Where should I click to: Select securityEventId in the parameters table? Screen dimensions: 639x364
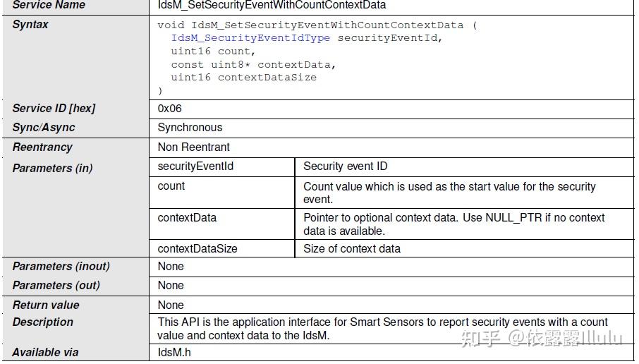click(x=195, y=166)
